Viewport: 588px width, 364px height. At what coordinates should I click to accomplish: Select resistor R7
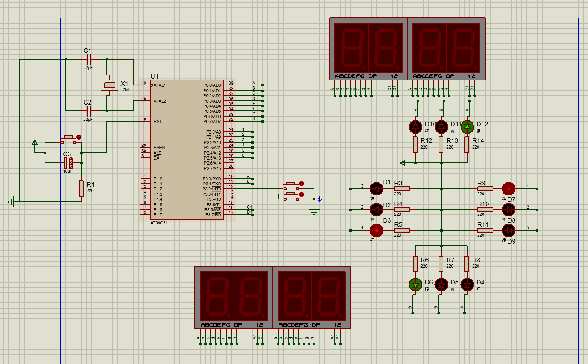tap(441, 264)
